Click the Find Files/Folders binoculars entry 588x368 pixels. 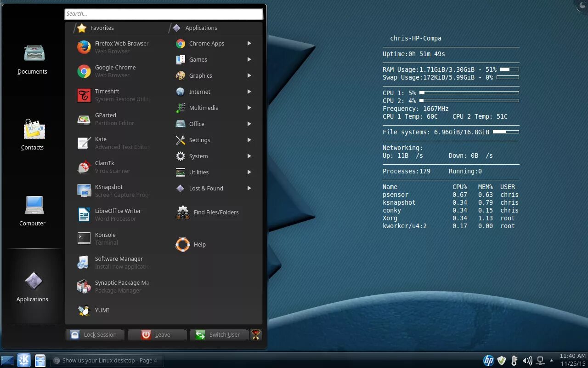tap(207, 212)
